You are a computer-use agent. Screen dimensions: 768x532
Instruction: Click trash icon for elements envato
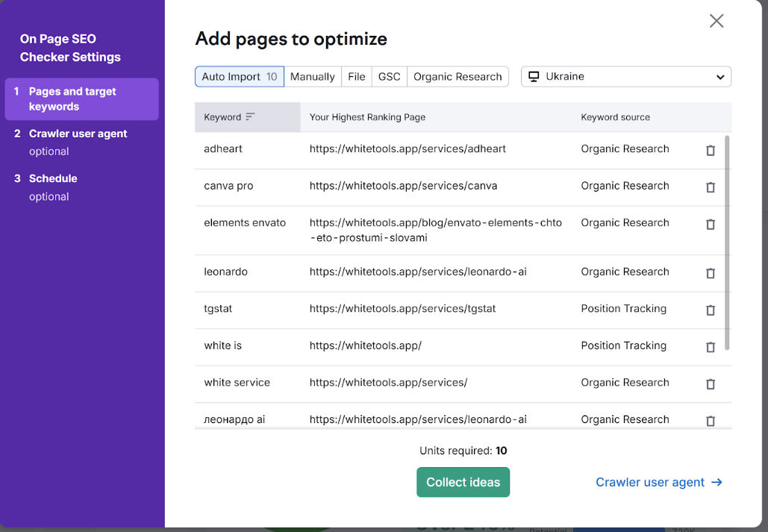(710, 224)
